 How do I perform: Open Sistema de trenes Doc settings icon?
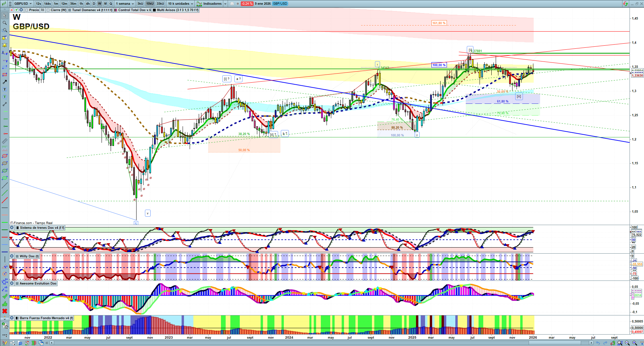12,228
